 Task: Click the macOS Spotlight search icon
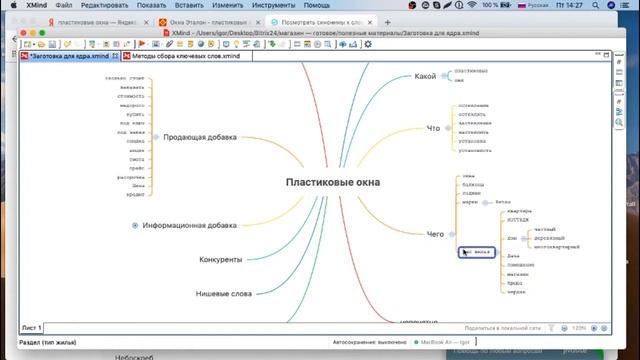pyautogui.click(x=596, y=5)
